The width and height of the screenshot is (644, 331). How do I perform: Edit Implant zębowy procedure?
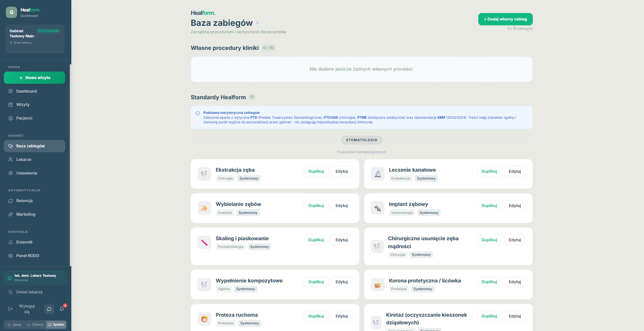pos(515,206)
